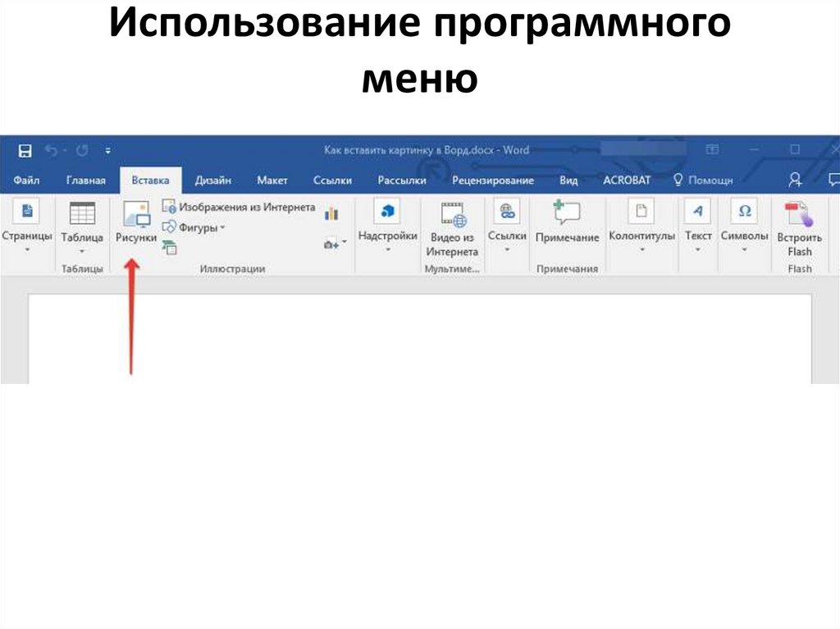Switch to the Дизайн tab

212,180
